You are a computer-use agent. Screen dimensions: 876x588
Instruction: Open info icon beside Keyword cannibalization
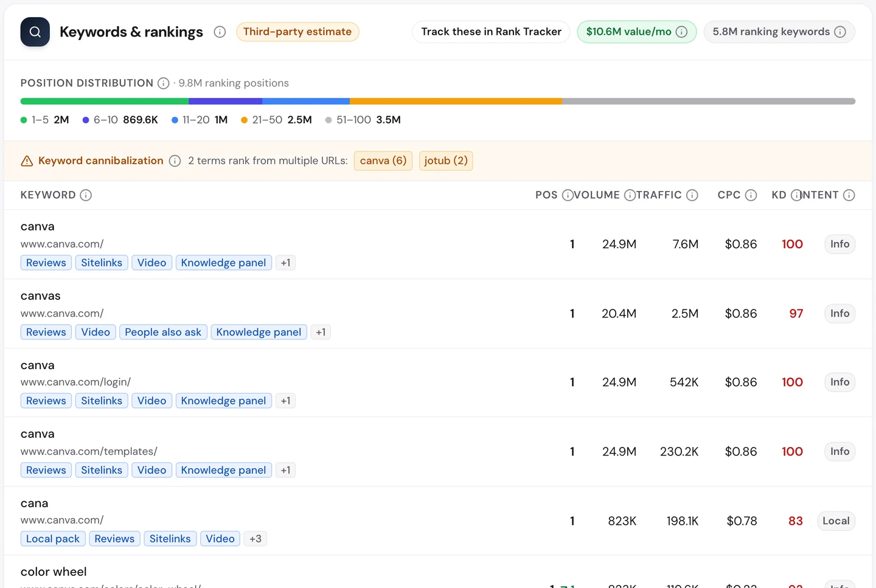tap(175, 161)
